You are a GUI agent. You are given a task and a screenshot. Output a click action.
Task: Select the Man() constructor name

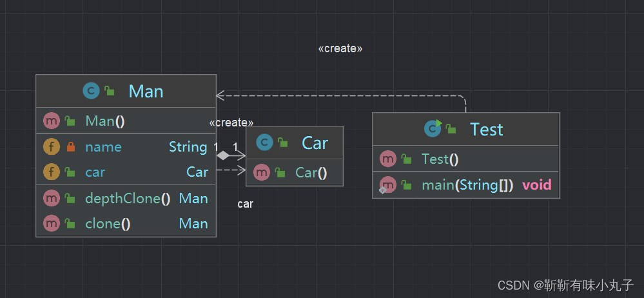[x=105, y=122]
